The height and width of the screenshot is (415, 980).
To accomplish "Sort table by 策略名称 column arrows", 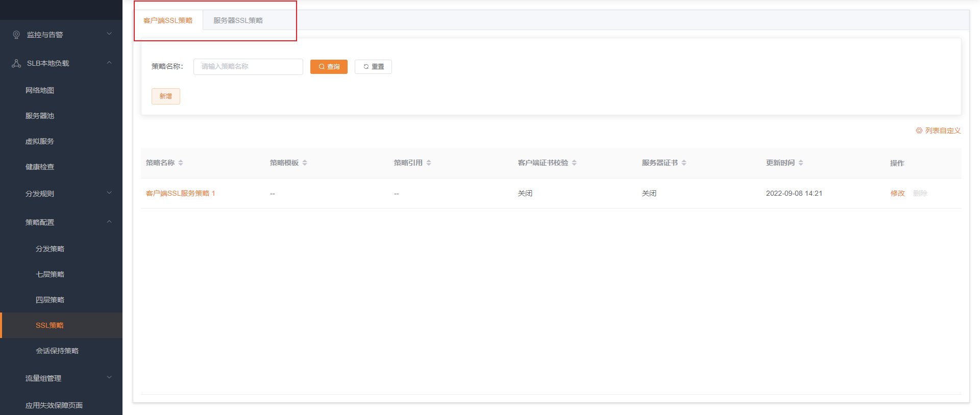I will 181,163.
